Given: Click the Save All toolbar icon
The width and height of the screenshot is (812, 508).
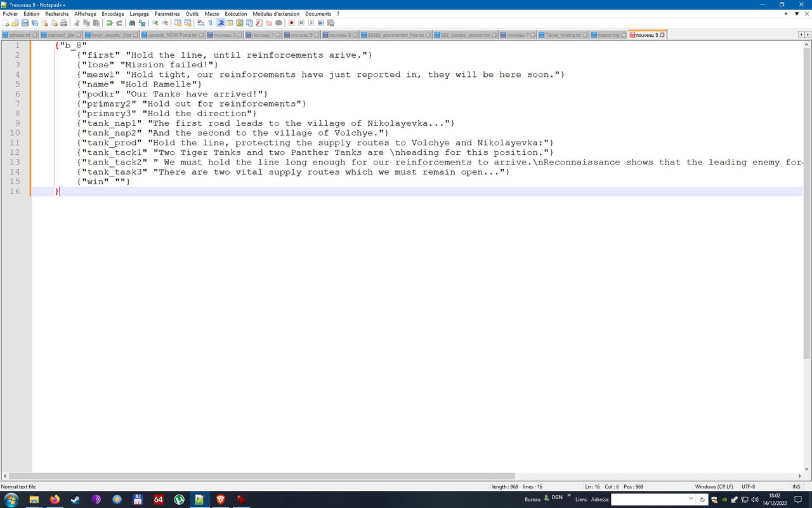Looking at the screenshot, I should pos(34,23).
